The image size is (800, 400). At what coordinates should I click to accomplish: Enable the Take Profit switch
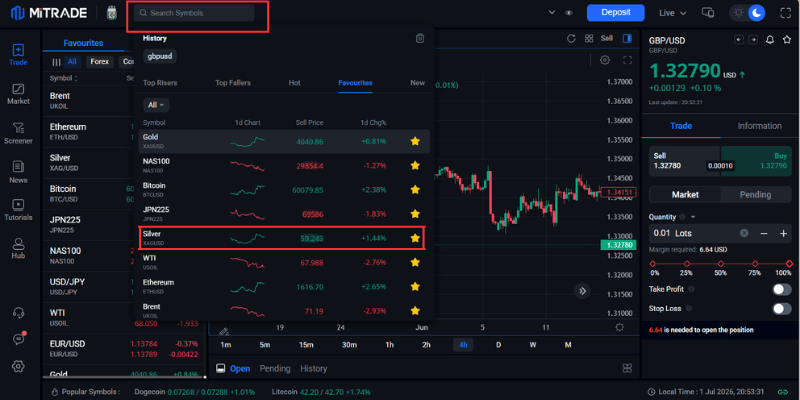[x=782, y=289]
